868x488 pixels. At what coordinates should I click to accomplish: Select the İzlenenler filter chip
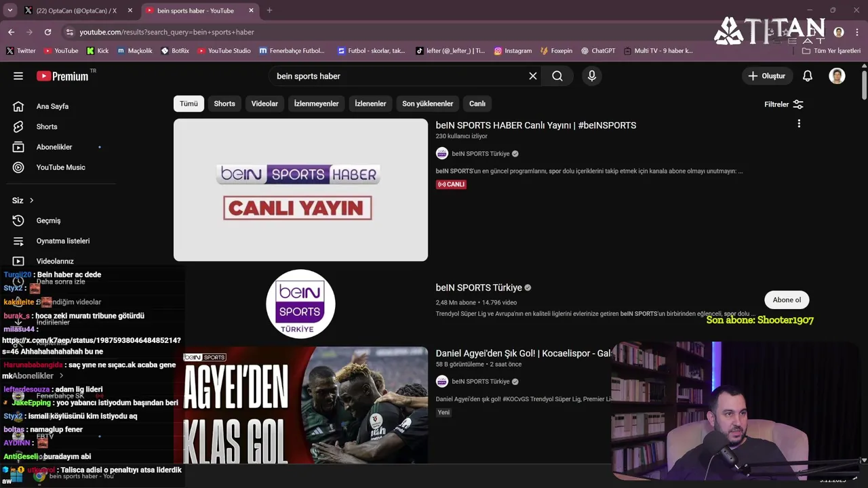point(370,104)
